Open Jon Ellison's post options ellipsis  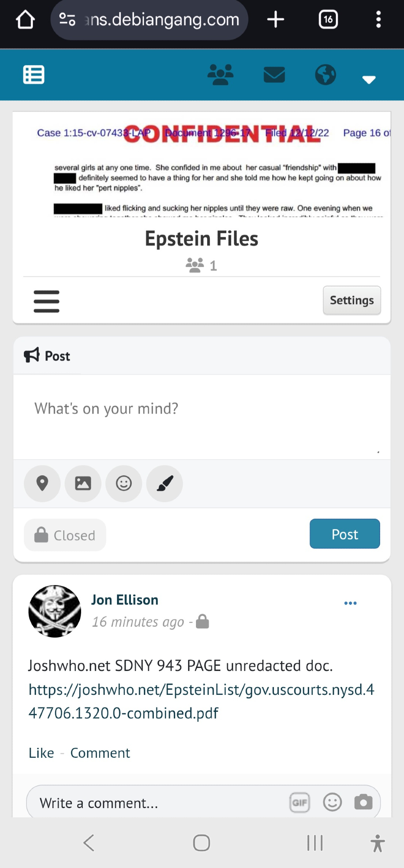click(350, 603)
